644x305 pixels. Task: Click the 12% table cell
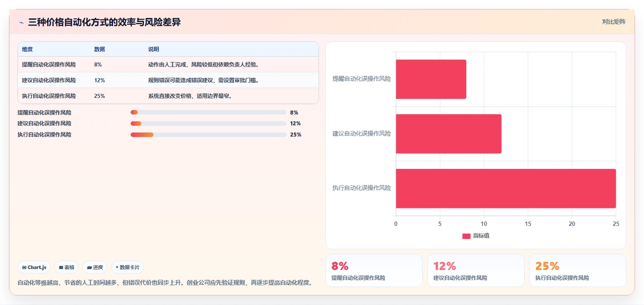100,80
